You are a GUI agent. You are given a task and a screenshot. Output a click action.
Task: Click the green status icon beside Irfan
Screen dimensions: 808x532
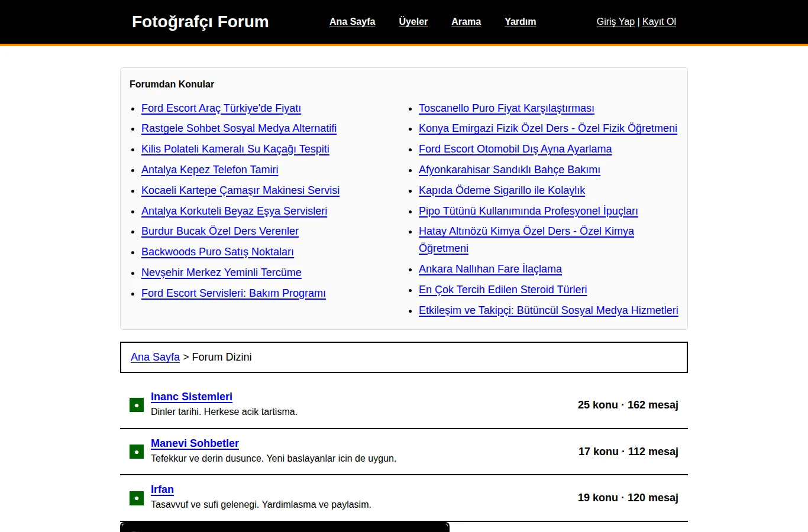point(137,498)
